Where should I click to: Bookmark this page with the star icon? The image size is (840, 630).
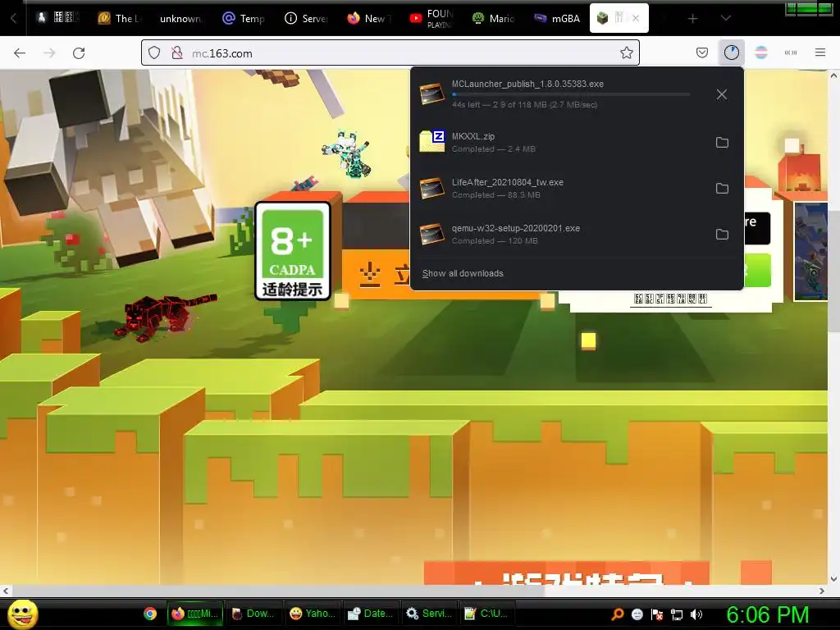click(626, 53)
